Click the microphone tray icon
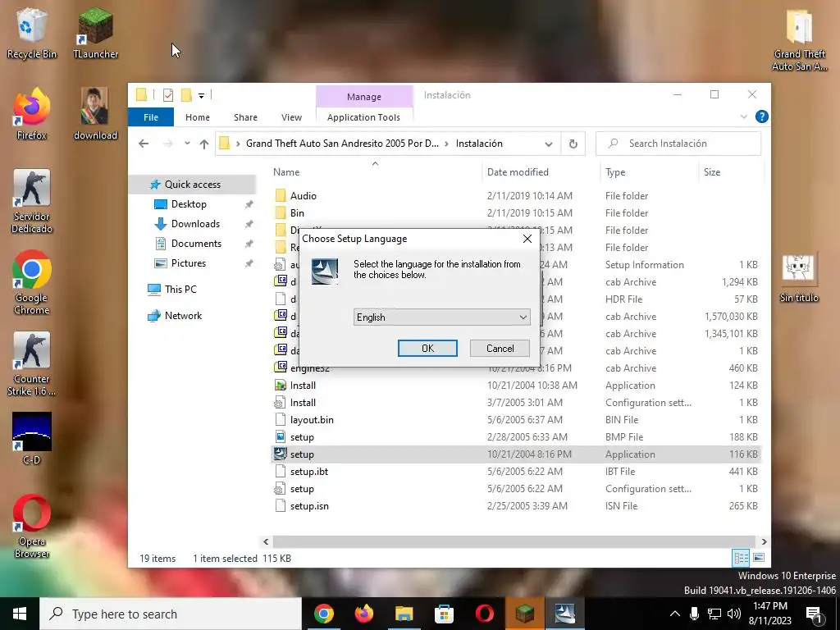This screenshot has width=840, height=630. point(694,614)
